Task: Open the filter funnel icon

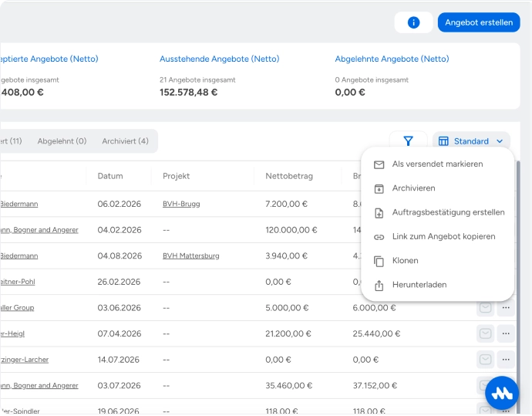Action: point(408,141)
